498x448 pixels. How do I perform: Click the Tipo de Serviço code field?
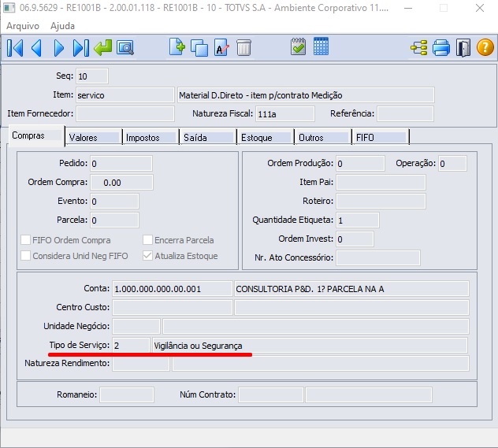[131, 345]
